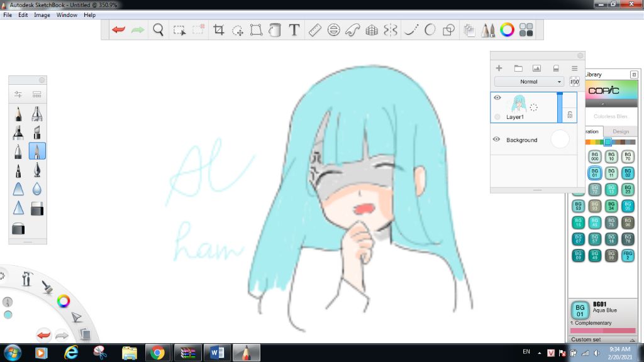Open brush properties sliders icon
644x362 pixels.
click(x=18, y=94)
